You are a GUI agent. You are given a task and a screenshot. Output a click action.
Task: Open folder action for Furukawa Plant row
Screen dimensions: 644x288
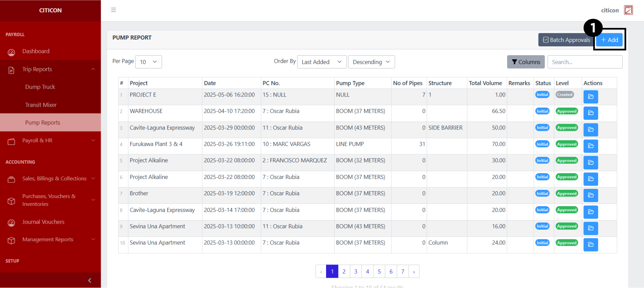pos(591,146)
